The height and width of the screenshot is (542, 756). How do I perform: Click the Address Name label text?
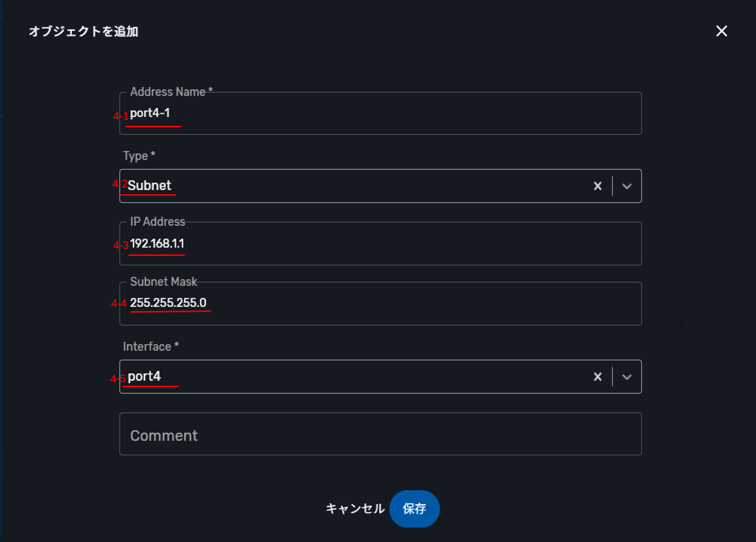pyautogui.click(x=172, y=92)
